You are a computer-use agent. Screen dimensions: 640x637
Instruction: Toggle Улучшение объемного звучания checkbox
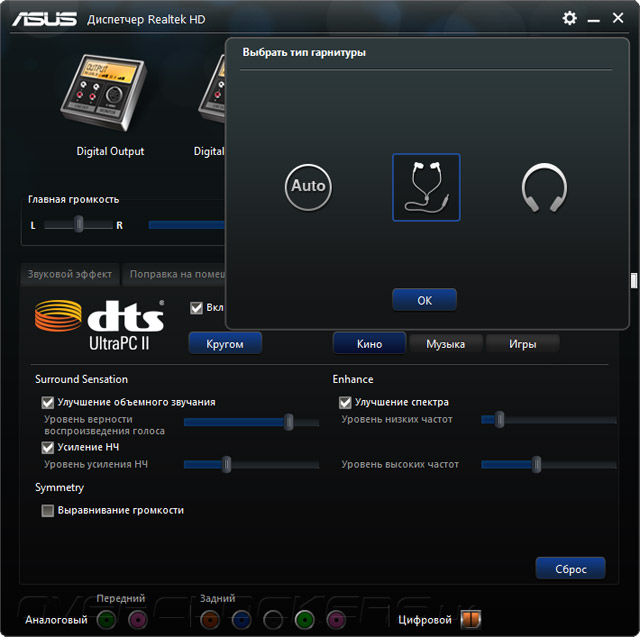(48, 403)
